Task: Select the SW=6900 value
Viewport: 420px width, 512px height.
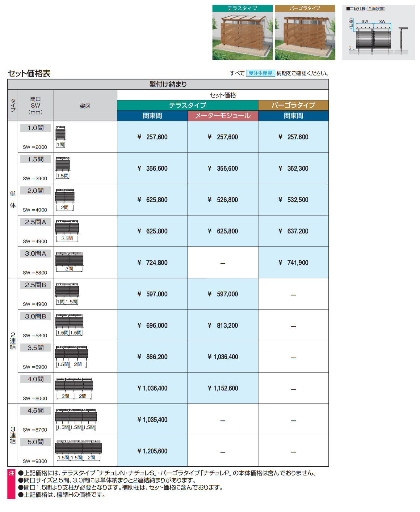Action: [35, 367]
